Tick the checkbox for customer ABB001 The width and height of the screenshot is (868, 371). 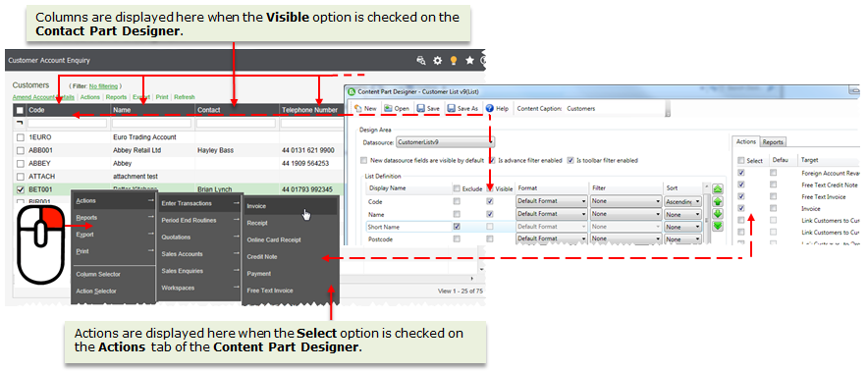click(x=20, y=150)
